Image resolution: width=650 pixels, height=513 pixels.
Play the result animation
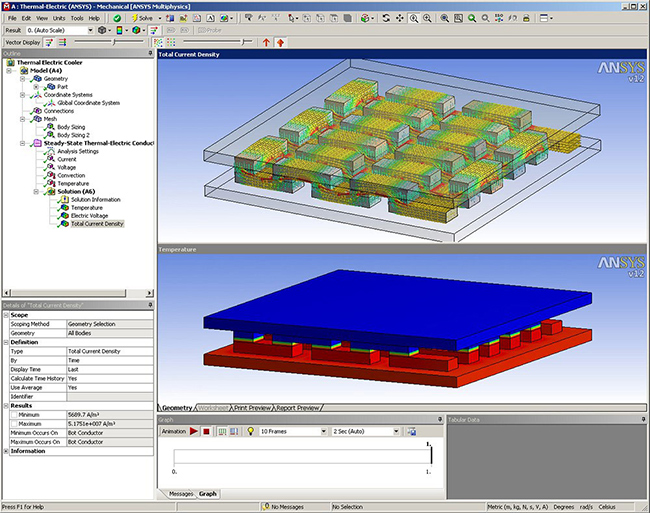pos(194,431)
